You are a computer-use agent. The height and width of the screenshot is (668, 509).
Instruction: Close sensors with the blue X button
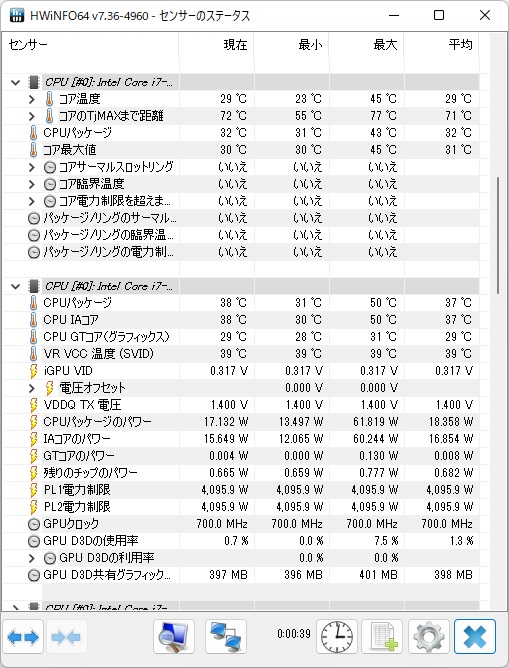pos(475,637)
